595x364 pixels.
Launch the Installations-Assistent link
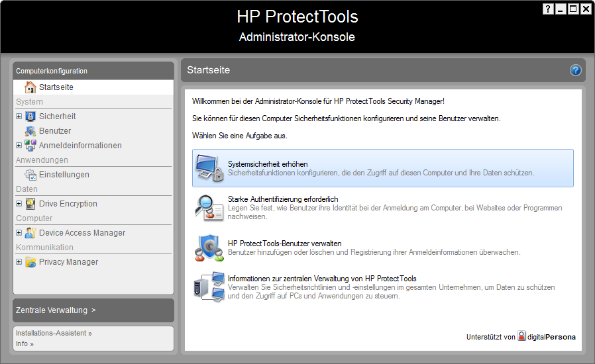(54, 333)
